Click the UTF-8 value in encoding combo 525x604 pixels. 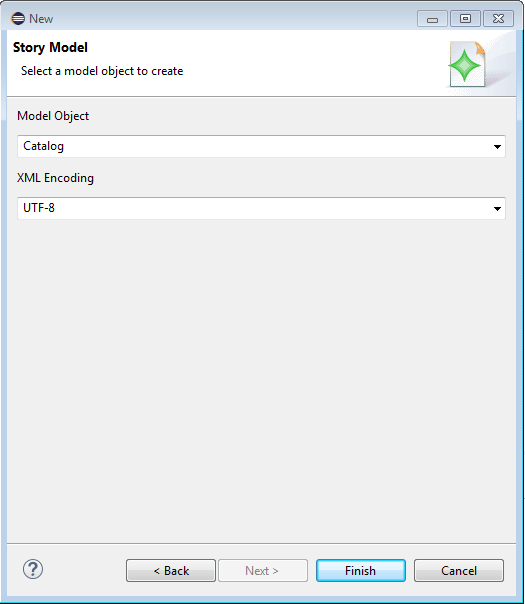click(x=39, y=208)
